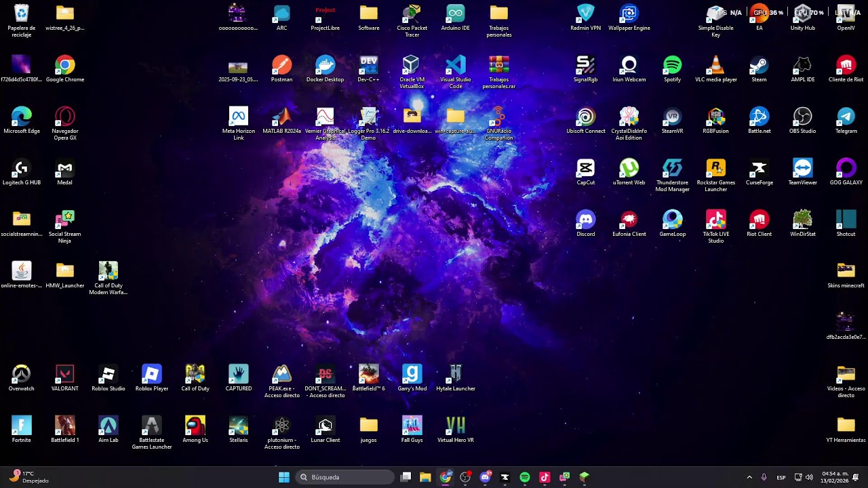Image resolution: width=868 pixels, height=488 pixels.
Task: Show hidden system tray icons
Action: (x=749, y=477)
